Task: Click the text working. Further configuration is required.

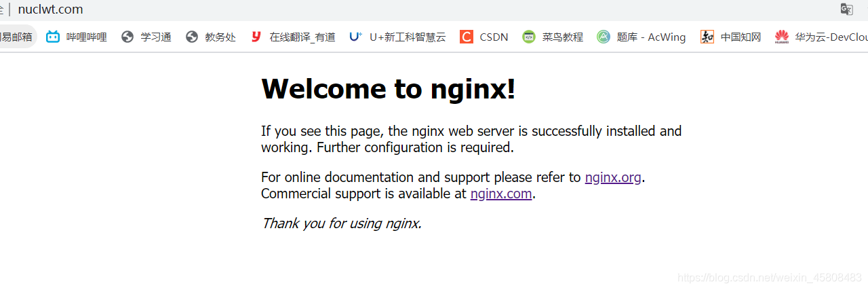Action: coord(388,147)
